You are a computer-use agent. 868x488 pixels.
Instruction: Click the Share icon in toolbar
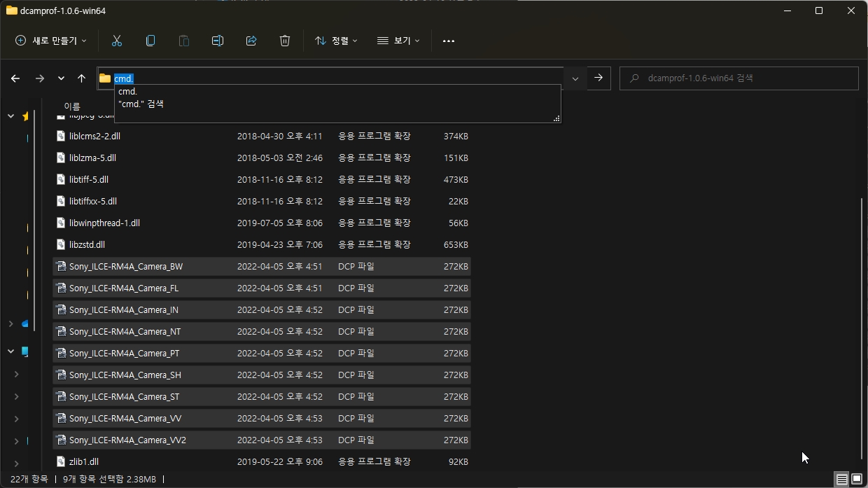(x=251, y=41)
